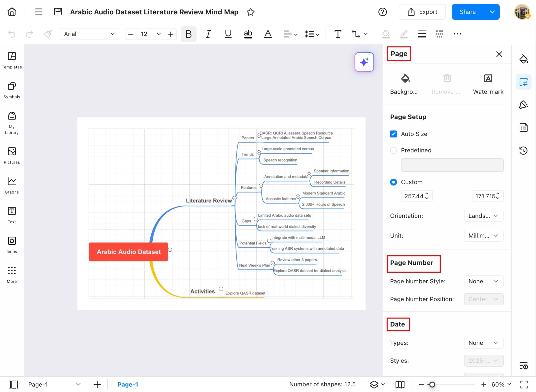
Task: Switch to the Page-1 tab
Action: tap(128, 384)
